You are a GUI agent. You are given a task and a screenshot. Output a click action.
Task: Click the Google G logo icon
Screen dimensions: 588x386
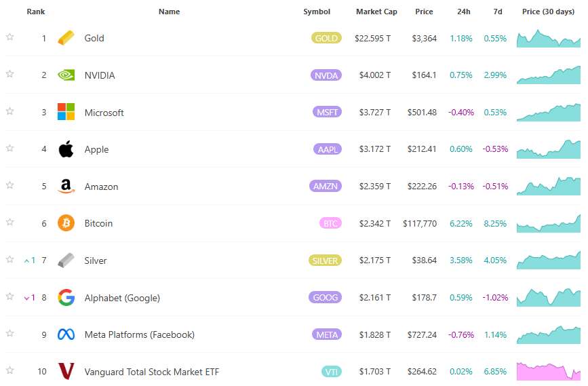66,298
